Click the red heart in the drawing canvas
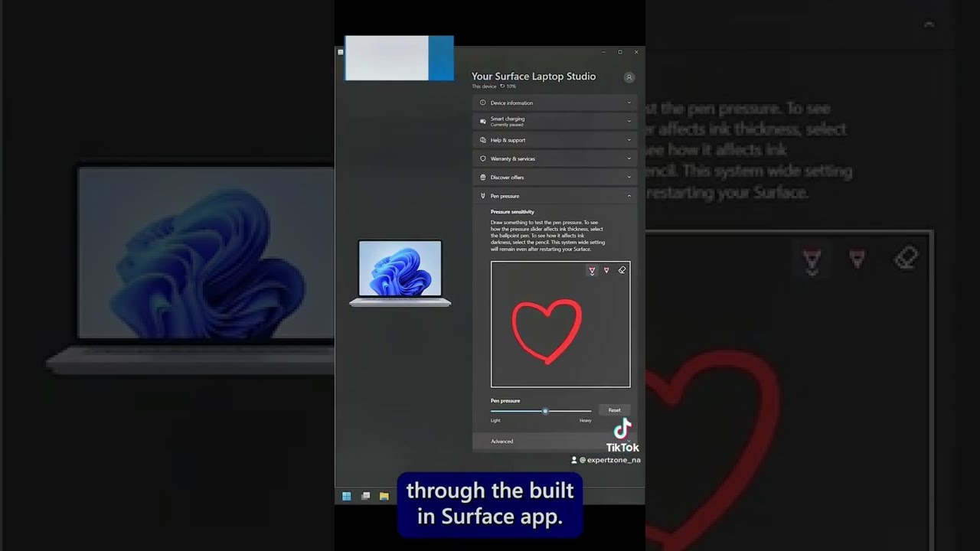980x551 pixels. click(547, 331)
